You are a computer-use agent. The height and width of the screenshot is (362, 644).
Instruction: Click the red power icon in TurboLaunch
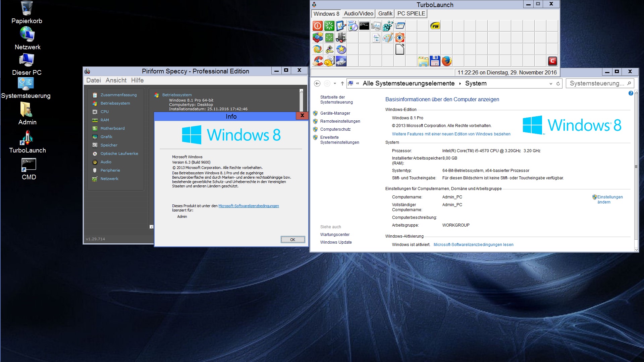(318, 26)
